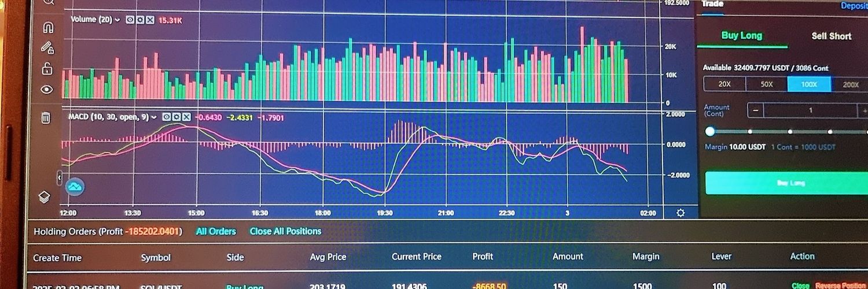Click the Lever column header
The image size is (868, 289).
click(x=722, y=256)
